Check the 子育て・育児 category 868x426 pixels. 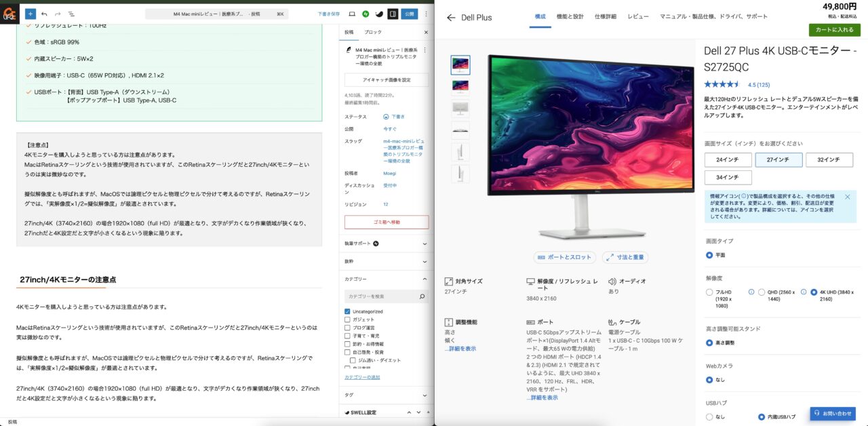pos(348,336)
